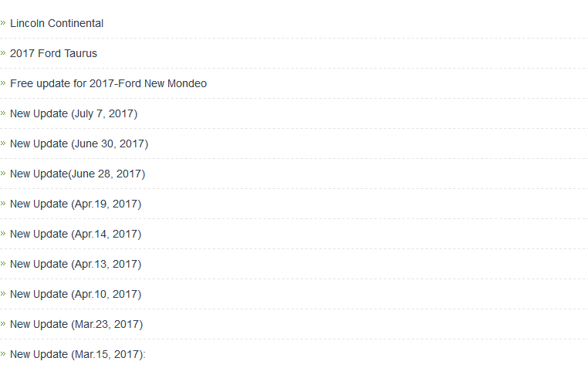Click the arrow bullet beside Mar.15 update
Screen dimensions: 588x368
3,354
